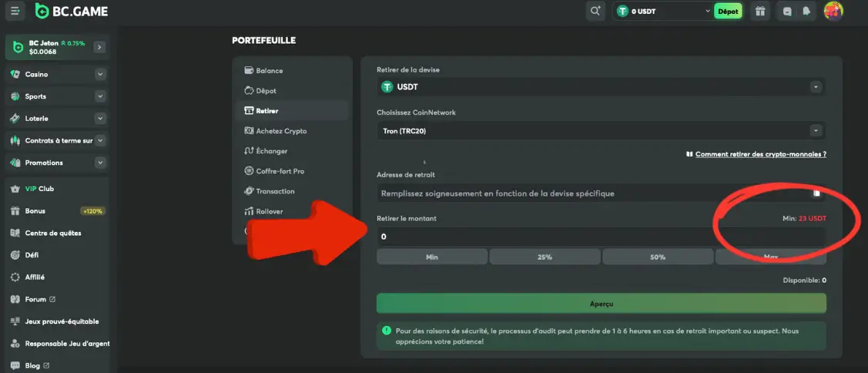The image size is (868, 373).
Task: Open the 0 USDT balance dropdown
Action: click(663, 11)
